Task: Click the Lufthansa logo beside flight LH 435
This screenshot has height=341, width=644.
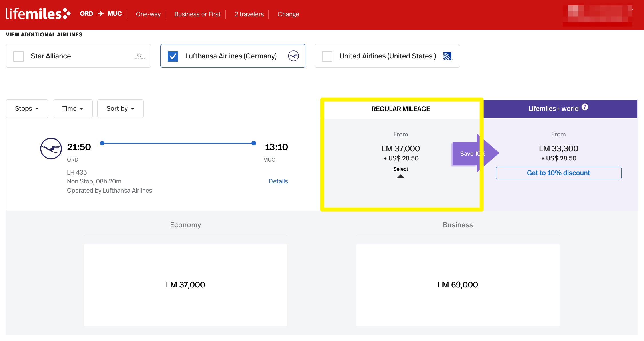Action: pyautogui.click(x=51, y=148)
